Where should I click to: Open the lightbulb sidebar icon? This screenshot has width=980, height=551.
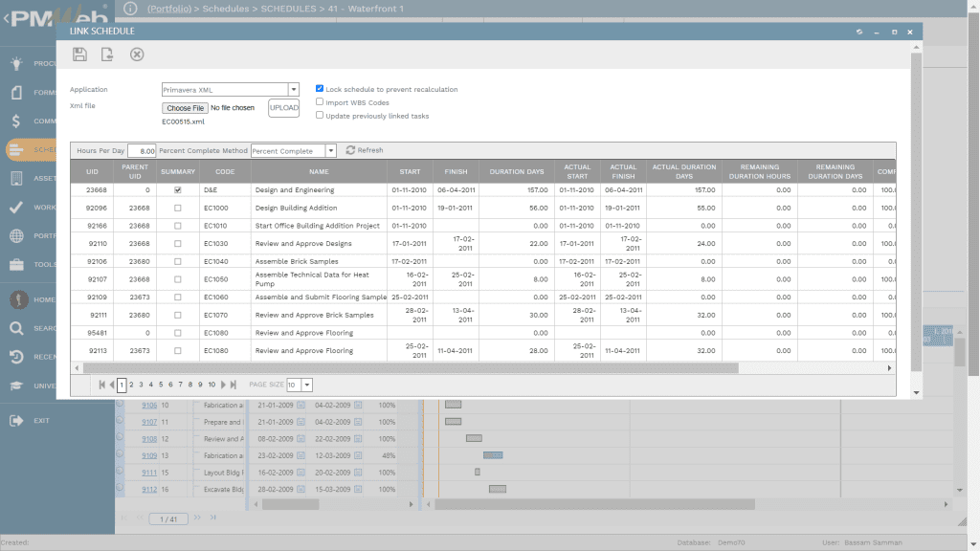(17, 63)
